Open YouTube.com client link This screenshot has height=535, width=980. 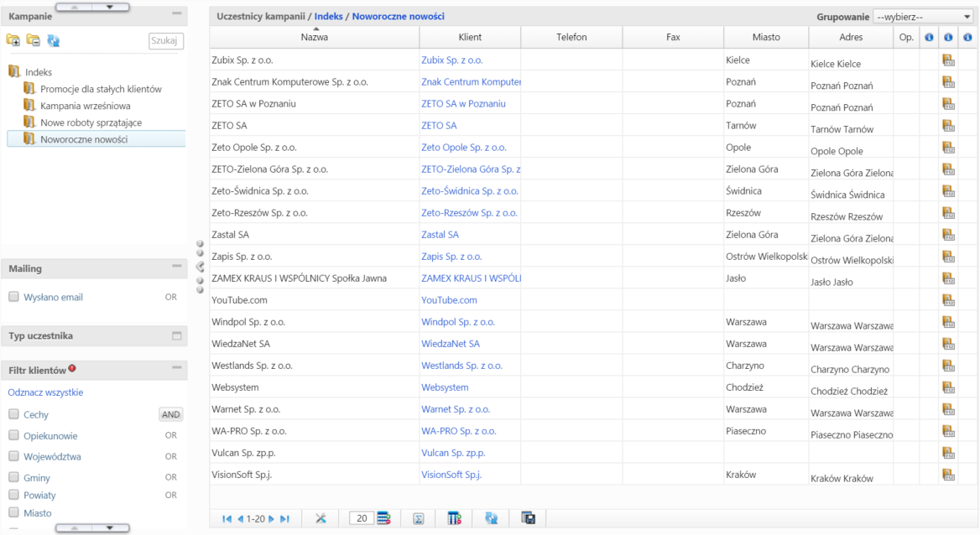click(x=449, y=300)
